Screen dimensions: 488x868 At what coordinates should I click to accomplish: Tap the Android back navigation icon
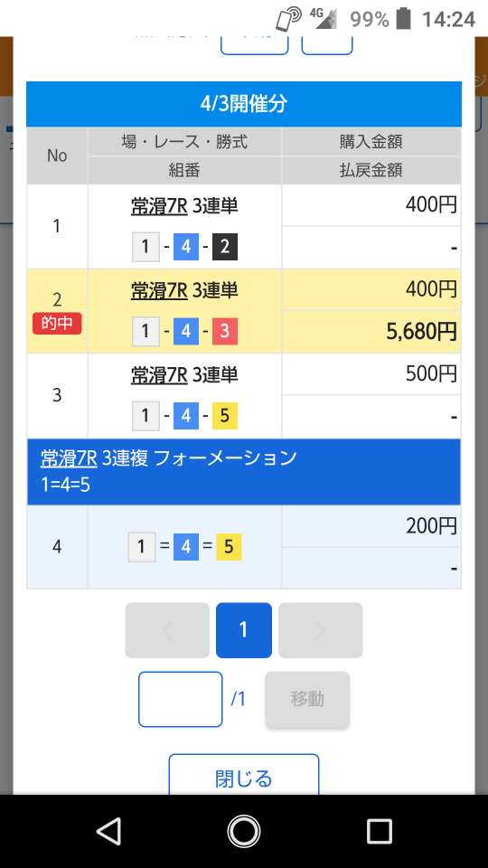click(109, 832)
